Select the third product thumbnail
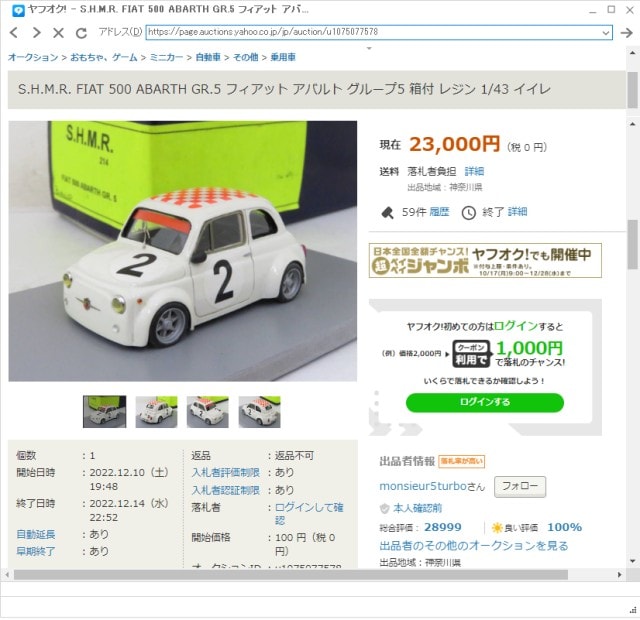Screen dimensions: 640x620 [x=208, y=411]
